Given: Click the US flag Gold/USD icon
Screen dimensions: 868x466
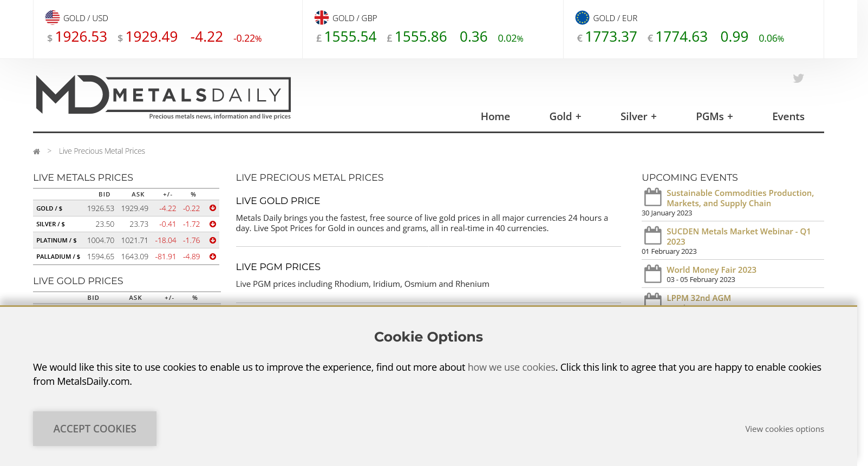Looking at the screenshot, I should point(53,18).
